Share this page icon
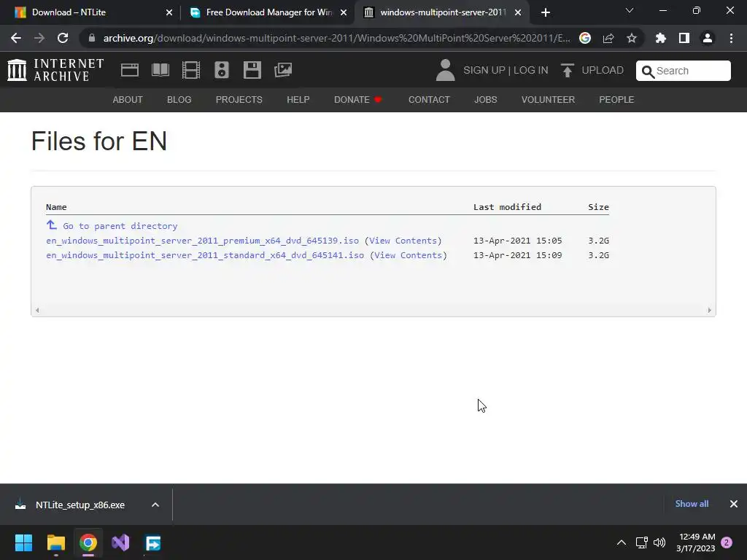Viewport: 747px width, 560px height. point(608,38)
